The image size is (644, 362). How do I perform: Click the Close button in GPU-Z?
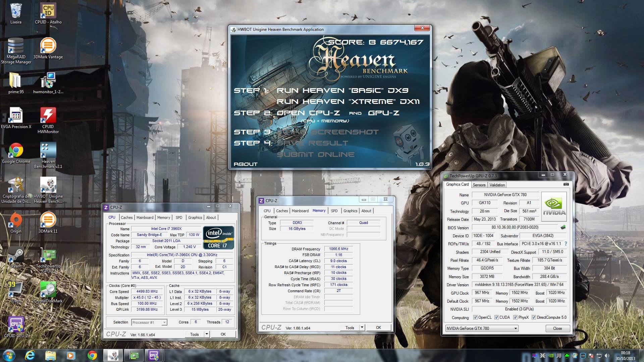click(x=557, y=328)
